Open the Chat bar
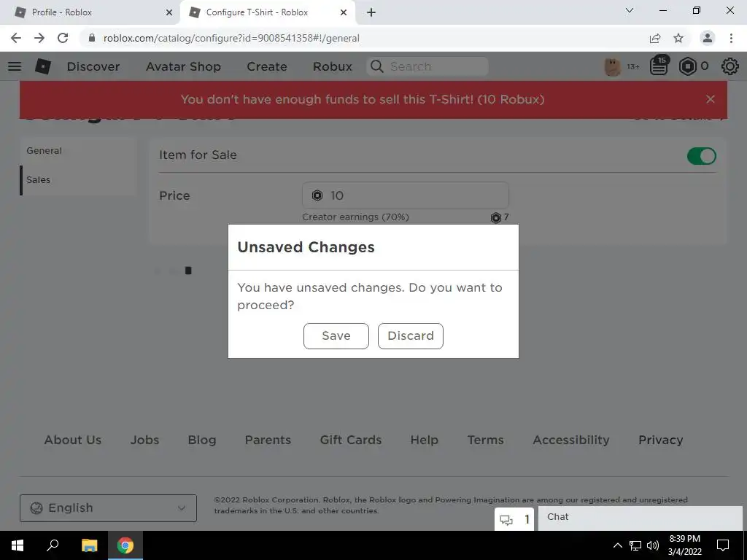This screenshot has width=747, height=560. point(640,518)
